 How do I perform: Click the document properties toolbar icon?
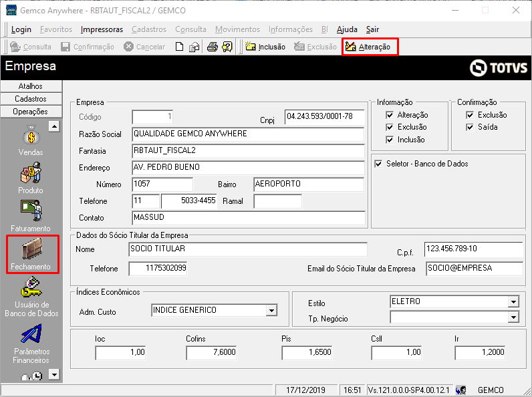coord(194,47)
